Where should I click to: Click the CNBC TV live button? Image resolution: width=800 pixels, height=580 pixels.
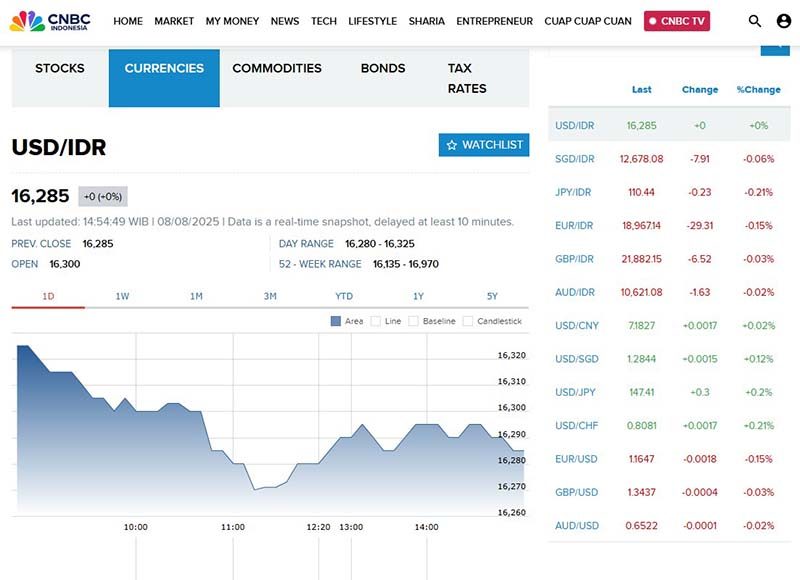click(677, 21)
